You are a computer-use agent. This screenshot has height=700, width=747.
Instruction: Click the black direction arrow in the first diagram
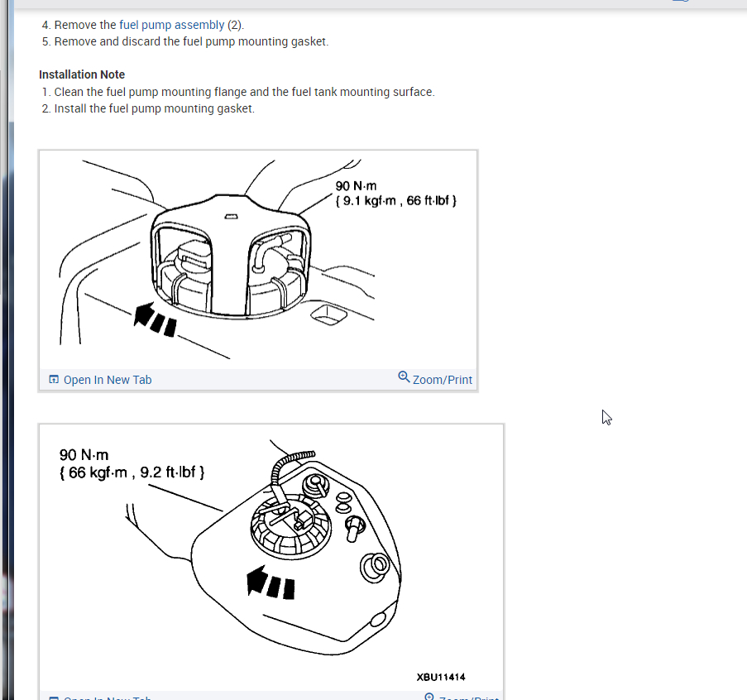click(x=156, y=319)
